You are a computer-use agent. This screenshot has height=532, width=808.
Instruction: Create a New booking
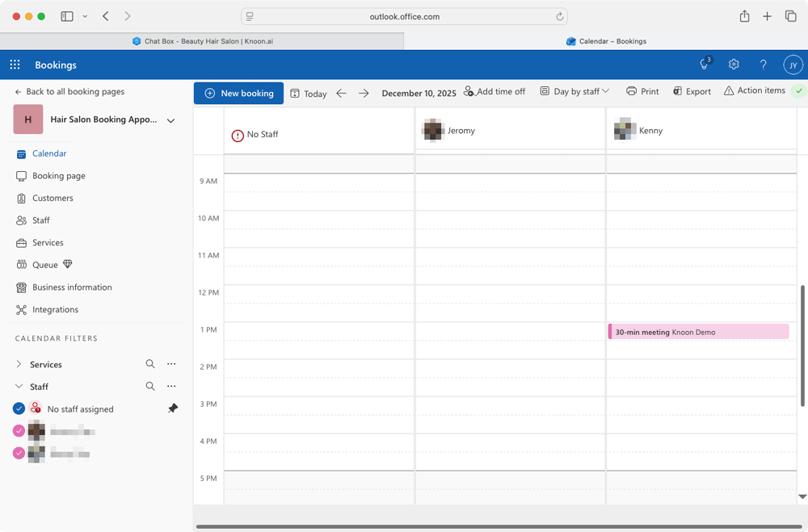pyautogui.click(x=238, y=93)
